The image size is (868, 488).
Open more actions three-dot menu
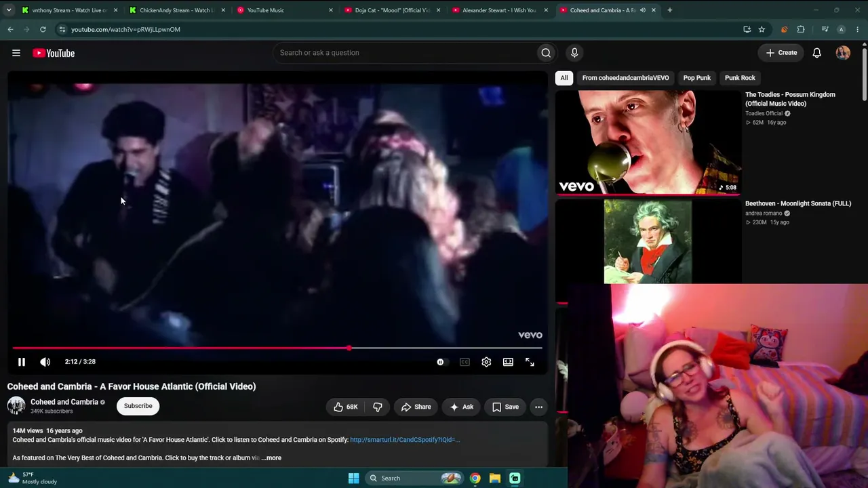coord(538,407)
